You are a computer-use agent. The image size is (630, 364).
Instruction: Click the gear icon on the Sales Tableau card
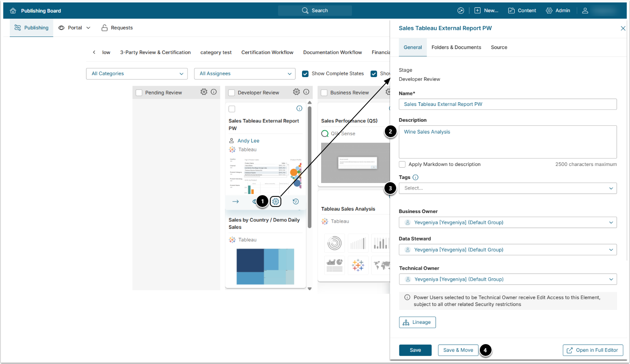tap(276, 201)
